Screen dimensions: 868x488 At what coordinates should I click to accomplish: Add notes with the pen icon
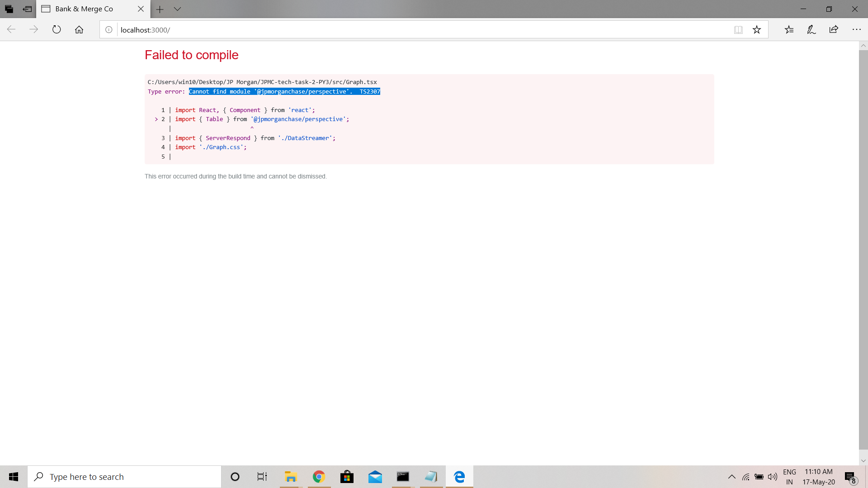811,30
